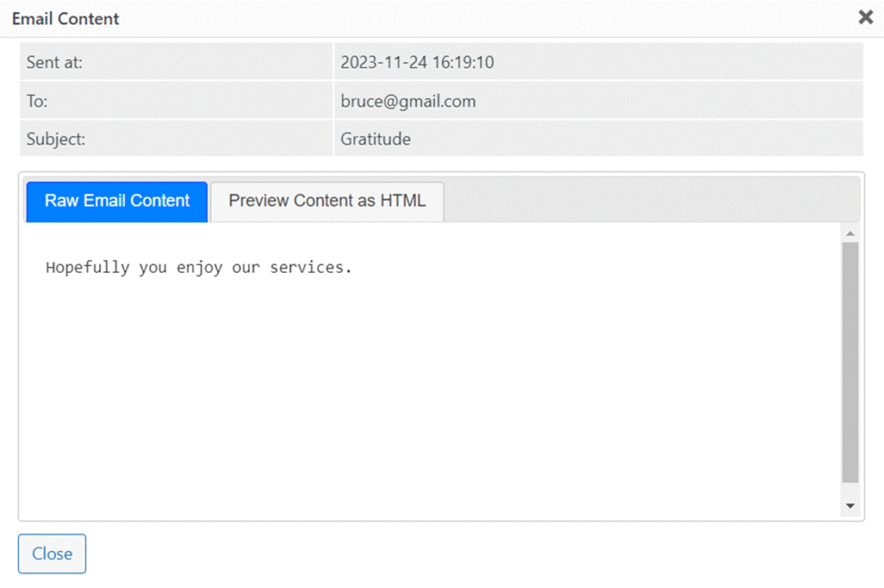Click the 'To:' label cell

[x=176, y=100]
